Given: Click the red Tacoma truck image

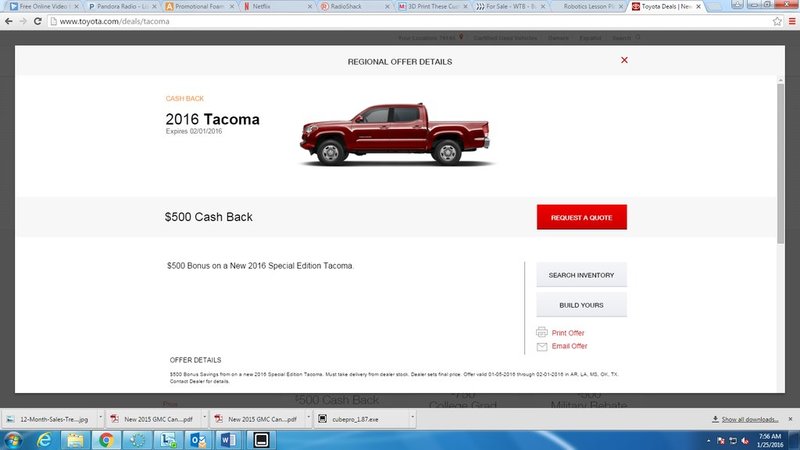Looking at the screenshot, I should point(395,134).
